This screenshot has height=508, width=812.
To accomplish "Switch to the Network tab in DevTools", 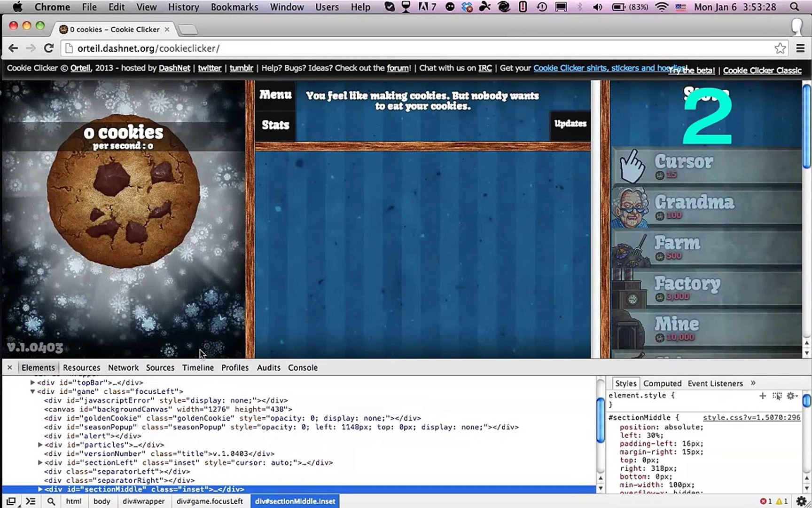I will point(123,368).
